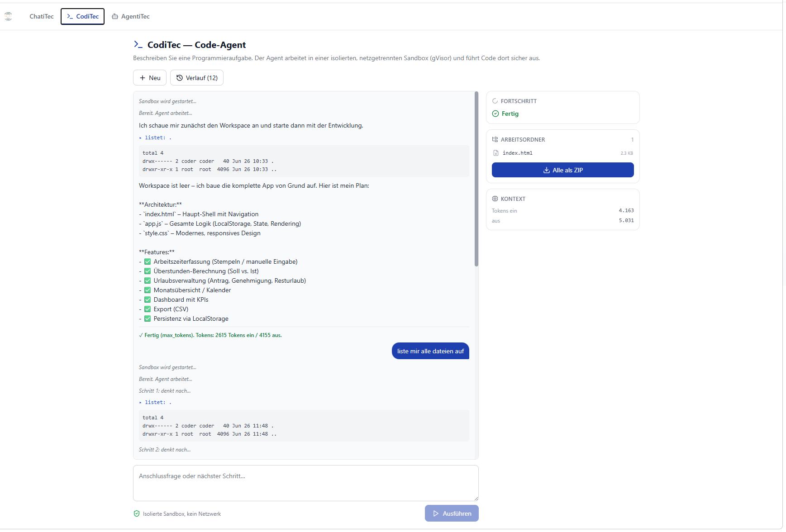Click the download icon in ZIP button
Viewport: 786px width, 532px height.
[547, 170]
